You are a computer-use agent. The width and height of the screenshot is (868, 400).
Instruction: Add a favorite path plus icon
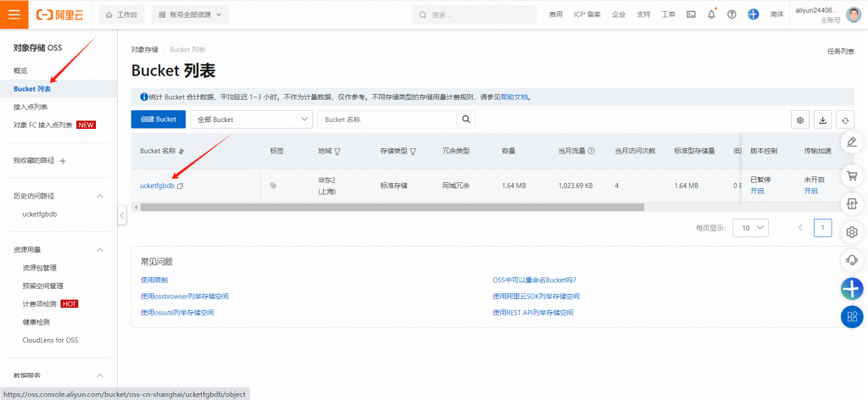click(x=63, y=161)
